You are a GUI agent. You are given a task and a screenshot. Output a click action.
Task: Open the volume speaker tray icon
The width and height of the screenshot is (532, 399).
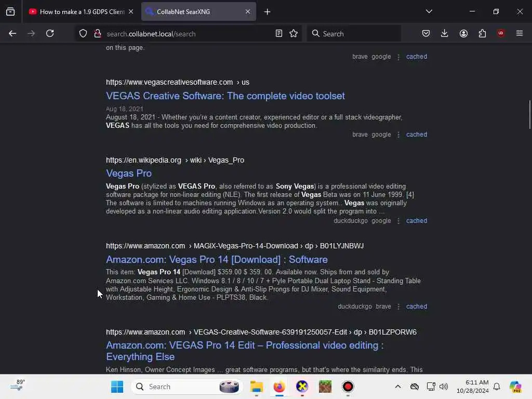point(444,387)
